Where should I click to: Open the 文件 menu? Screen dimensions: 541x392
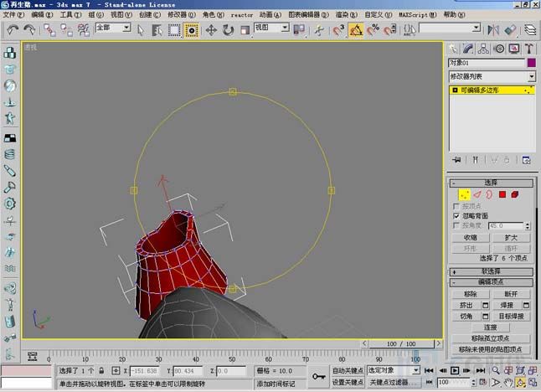pos(13,15)
